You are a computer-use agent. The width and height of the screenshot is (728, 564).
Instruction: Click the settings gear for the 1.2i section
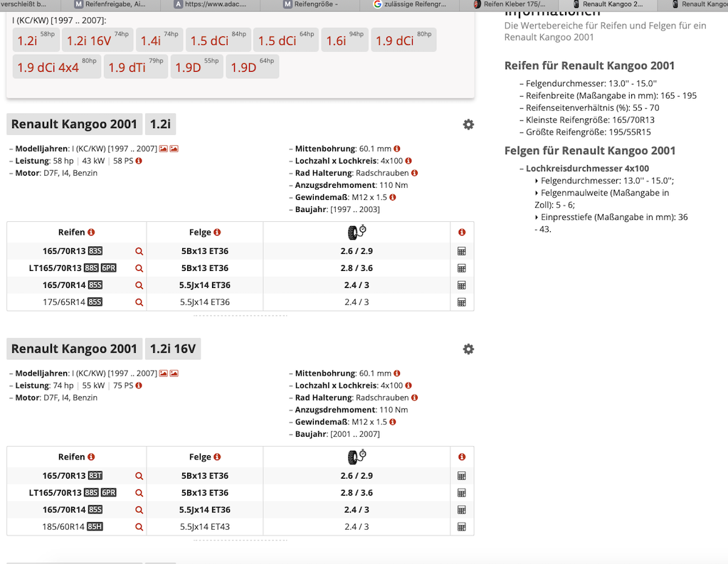468,124
